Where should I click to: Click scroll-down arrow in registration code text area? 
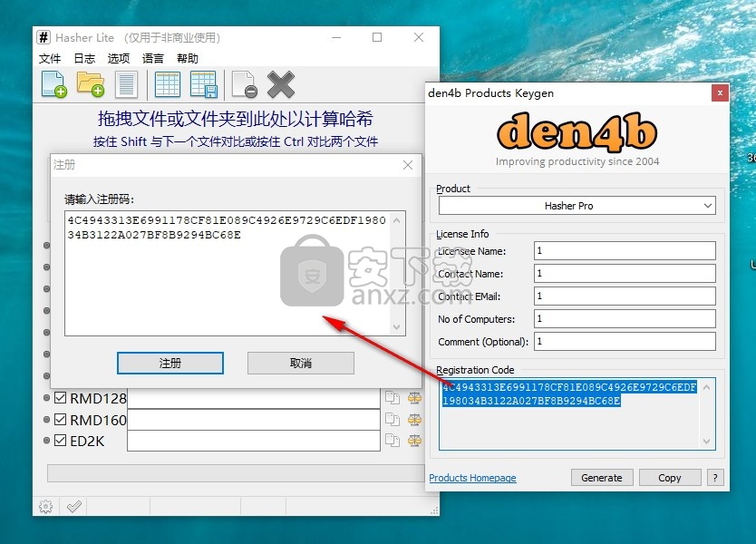[397, 327]
